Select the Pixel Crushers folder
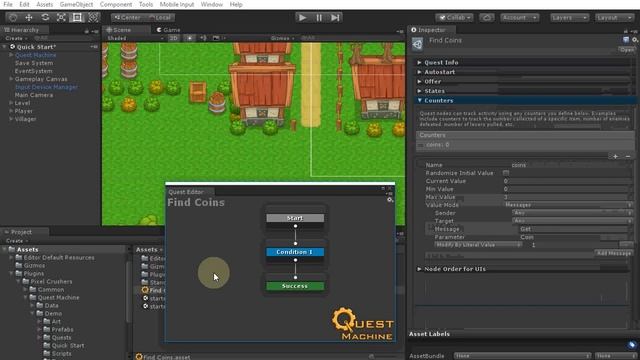This screenshot has height=360, width=640. [x=51, y=281]
